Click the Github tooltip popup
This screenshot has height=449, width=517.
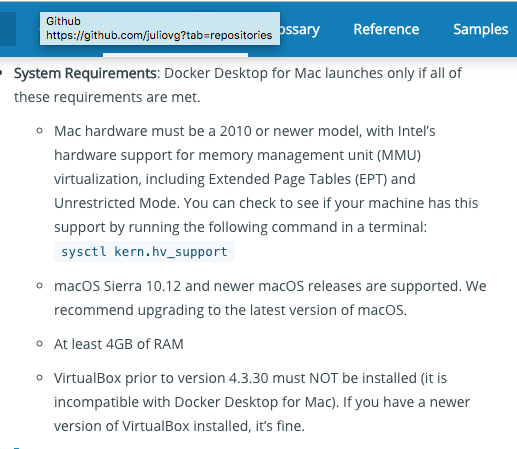tap(160, 28)
